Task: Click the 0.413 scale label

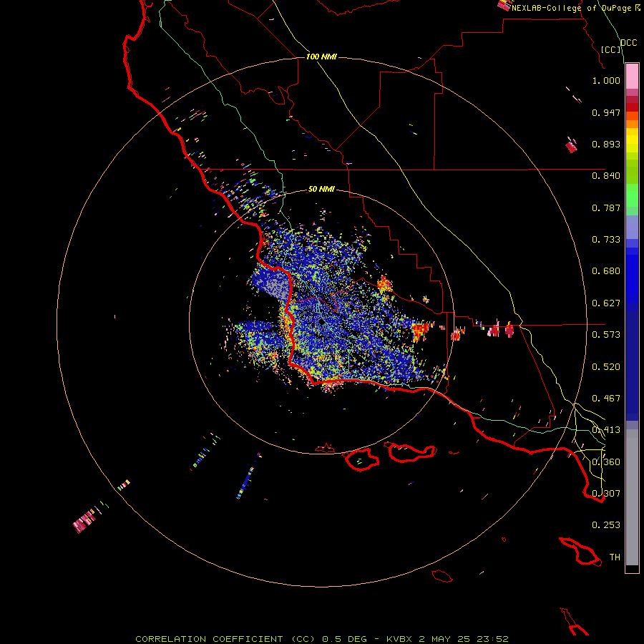Action: click(606, 430)
